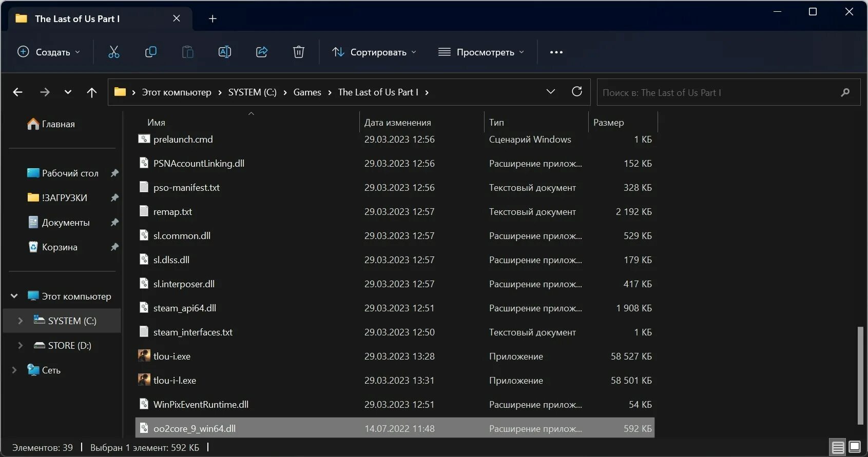Go forward with the right arrow

point(45,92)
